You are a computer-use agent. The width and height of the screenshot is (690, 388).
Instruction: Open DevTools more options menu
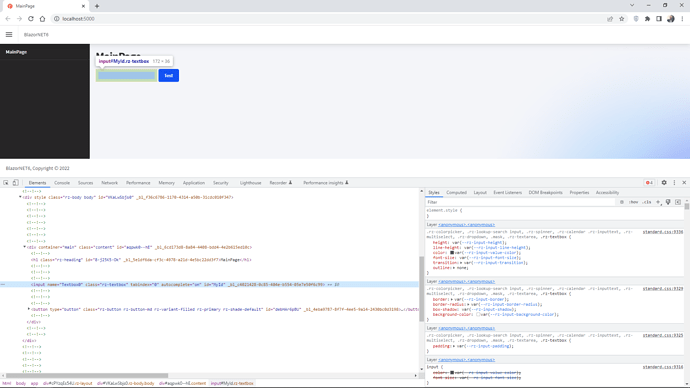tap(674, 183)
